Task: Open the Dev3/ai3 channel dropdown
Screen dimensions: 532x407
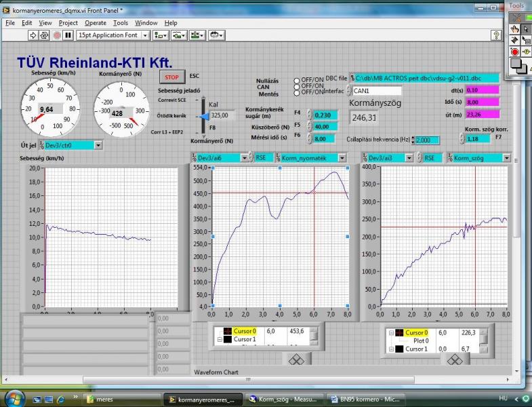Action: coord(409,158)
